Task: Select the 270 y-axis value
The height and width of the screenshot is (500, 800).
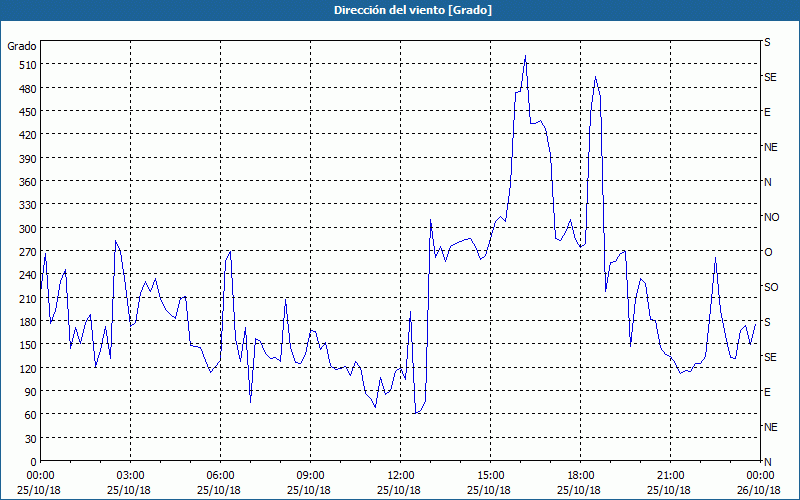Action: (28, 252)
